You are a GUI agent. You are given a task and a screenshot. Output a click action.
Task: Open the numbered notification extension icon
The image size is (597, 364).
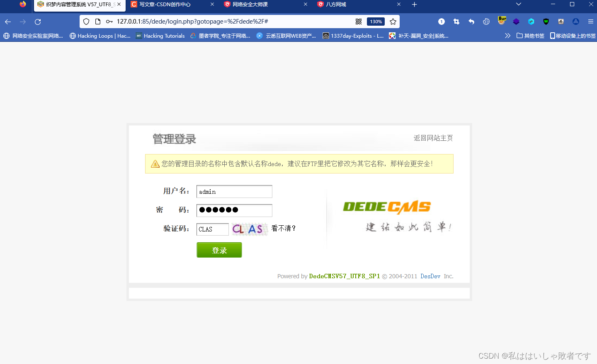point(442,22)
